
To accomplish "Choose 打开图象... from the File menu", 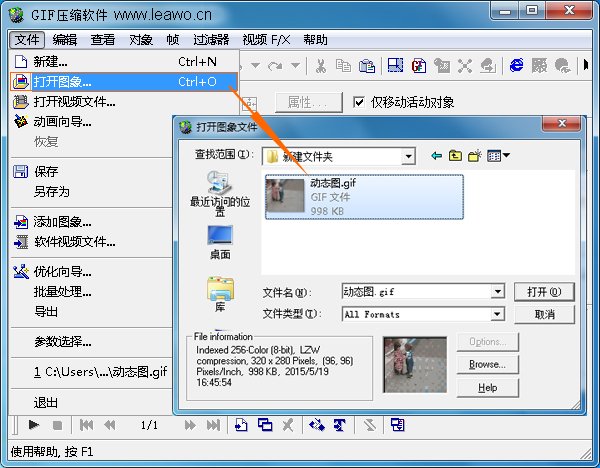I will click(x=62, y=82).
